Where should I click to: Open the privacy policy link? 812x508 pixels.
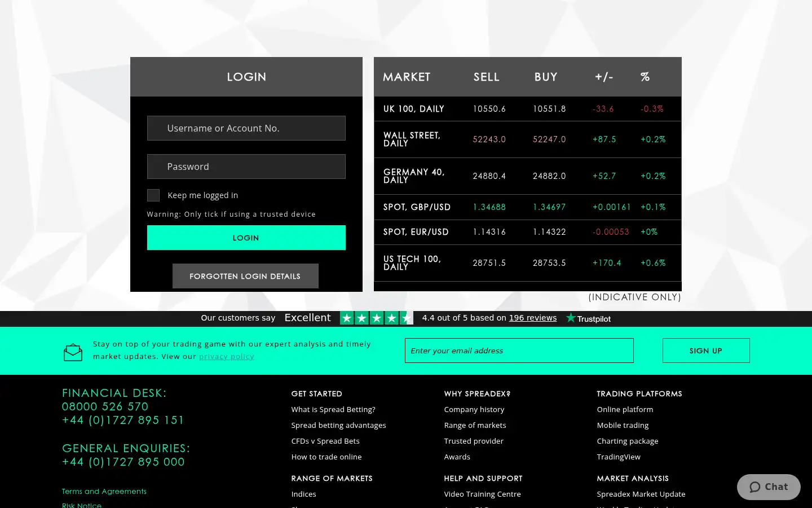click(x=227, y=356)
